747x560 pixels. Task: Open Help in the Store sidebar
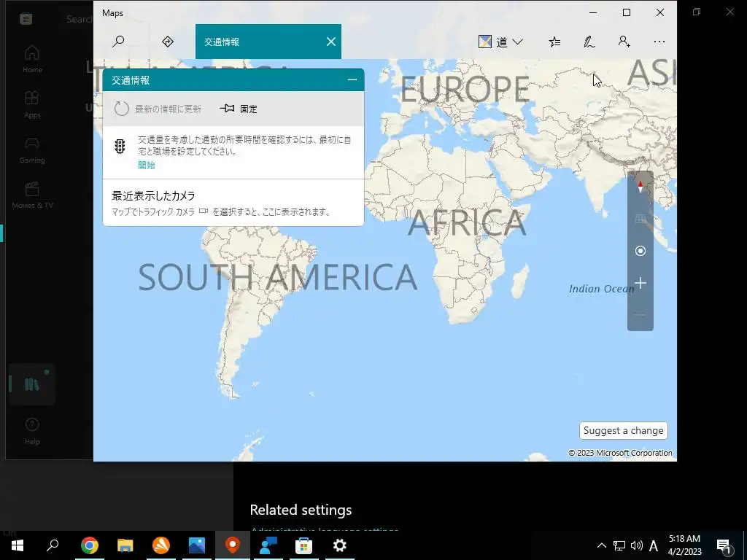(32, 431)
